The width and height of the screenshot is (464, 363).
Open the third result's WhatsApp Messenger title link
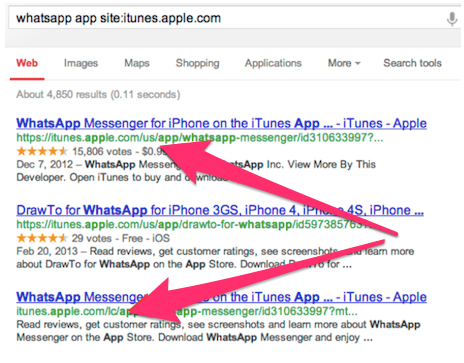pos(221,297)
